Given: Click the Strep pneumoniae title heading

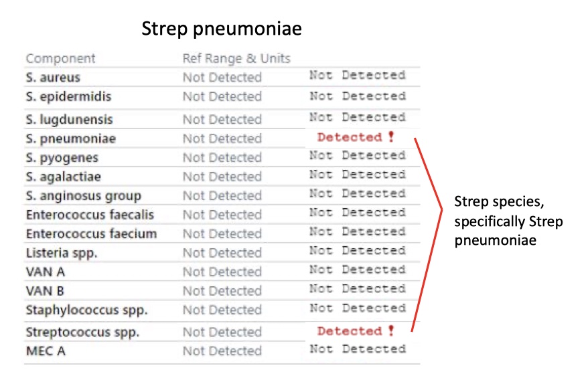Looking at the screenshot, I should tap(222, 29).
